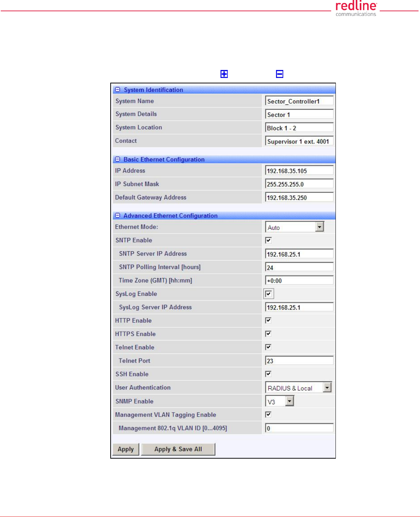Click the Apply & Save All button
The height and width of the screenshot is (517, 420).
178,449
